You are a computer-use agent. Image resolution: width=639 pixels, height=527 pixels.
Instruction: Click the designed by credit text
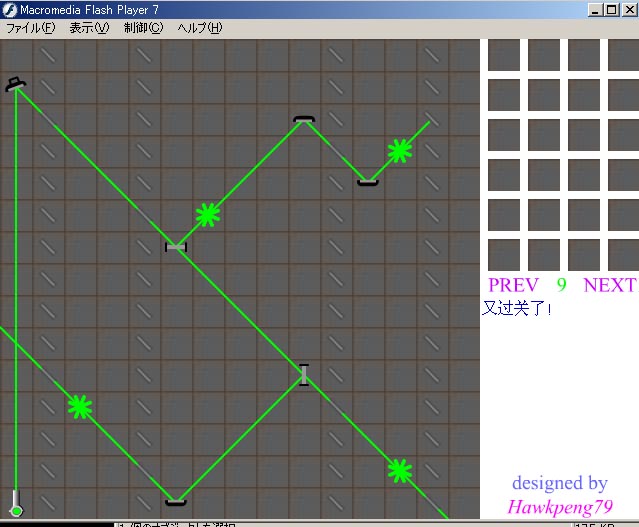[560, 483]
